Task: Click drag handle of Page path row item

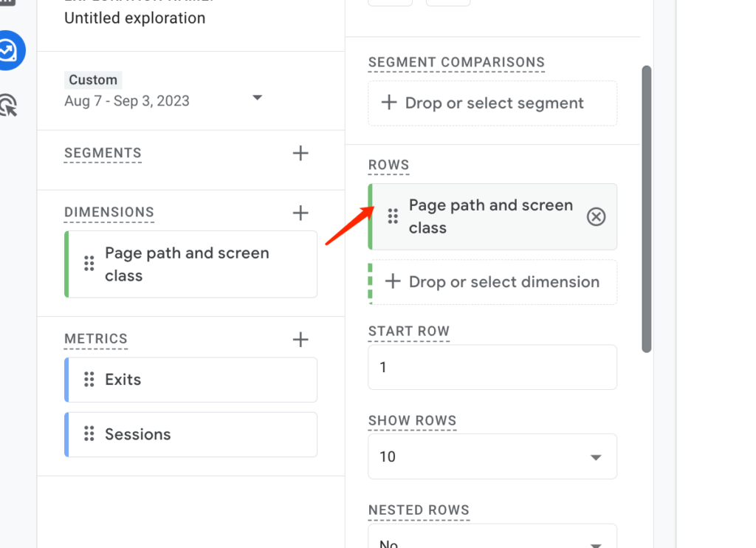Action: (x=393, y=216)
